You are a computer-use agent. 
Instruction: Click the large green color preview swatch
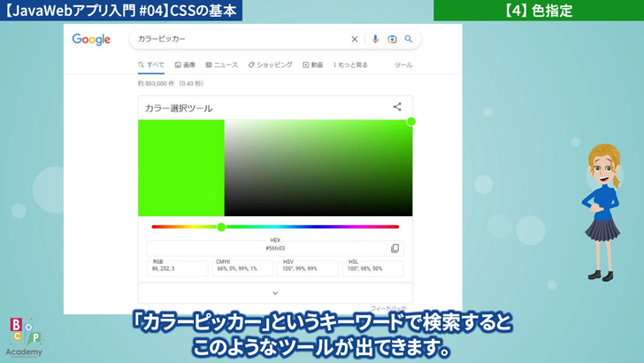[x=180, y=167]
